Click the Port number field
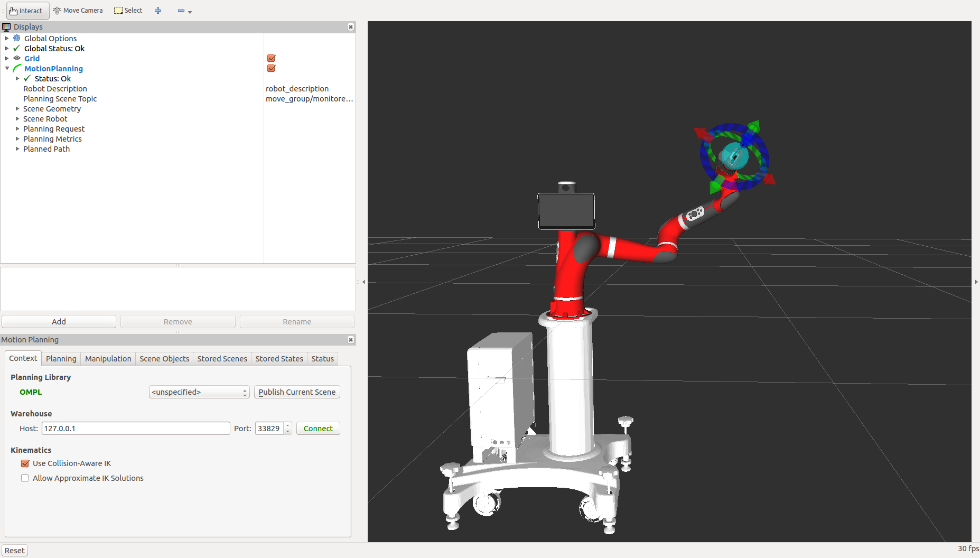 [x=270, y=429]
